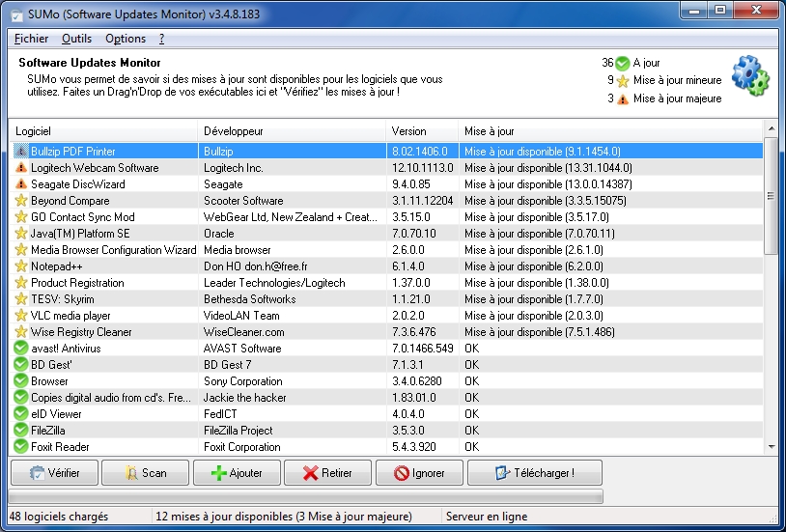
Task: Click the list scrollbar down arrow
Action: (771, 446)
